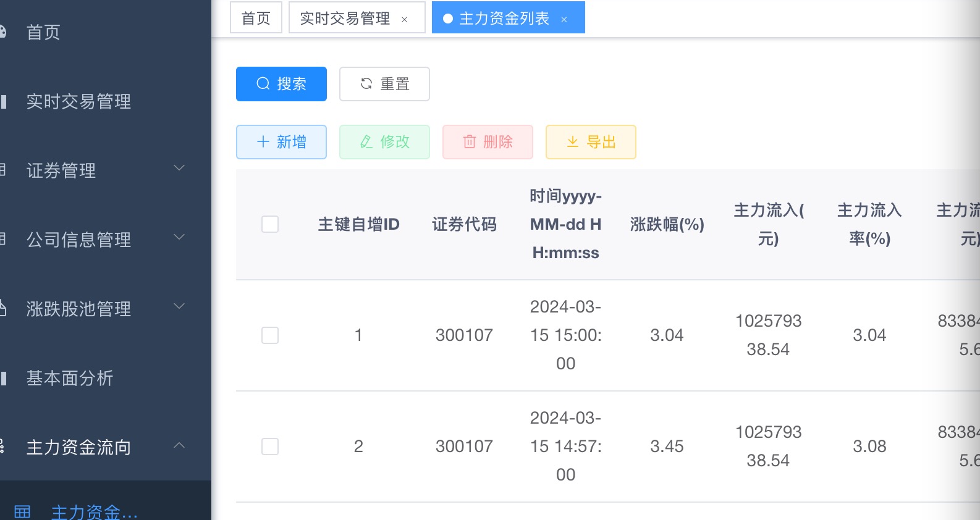Click the download icon in the 导出 button
The image size is (980, 520).
tap(573, 141)
